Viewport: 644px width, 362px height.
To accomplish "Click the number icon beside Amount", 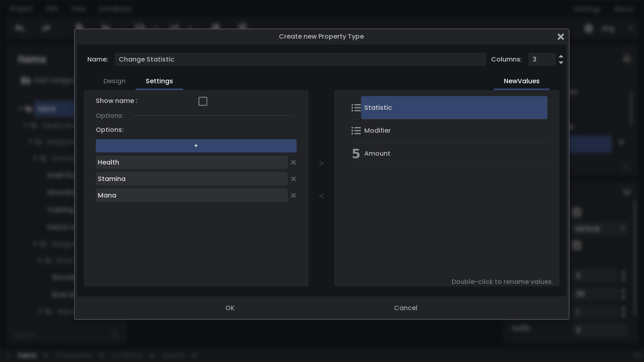I will 356,153.
